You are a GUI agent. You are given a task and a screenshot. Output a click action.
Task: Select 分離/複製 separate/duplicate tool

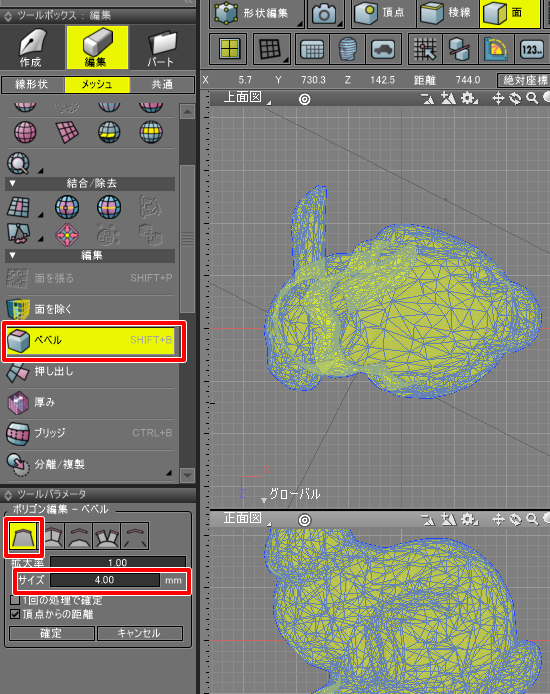coord(90,464)
